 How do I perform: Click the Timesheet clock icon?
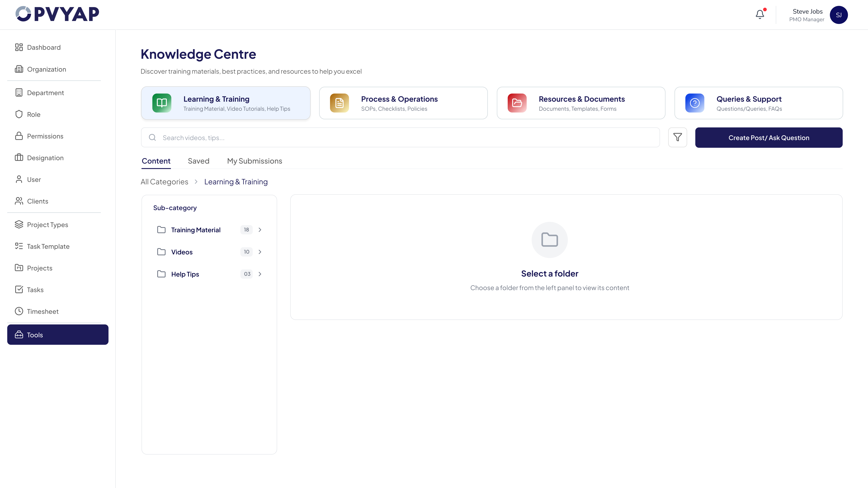coord(19,311)
